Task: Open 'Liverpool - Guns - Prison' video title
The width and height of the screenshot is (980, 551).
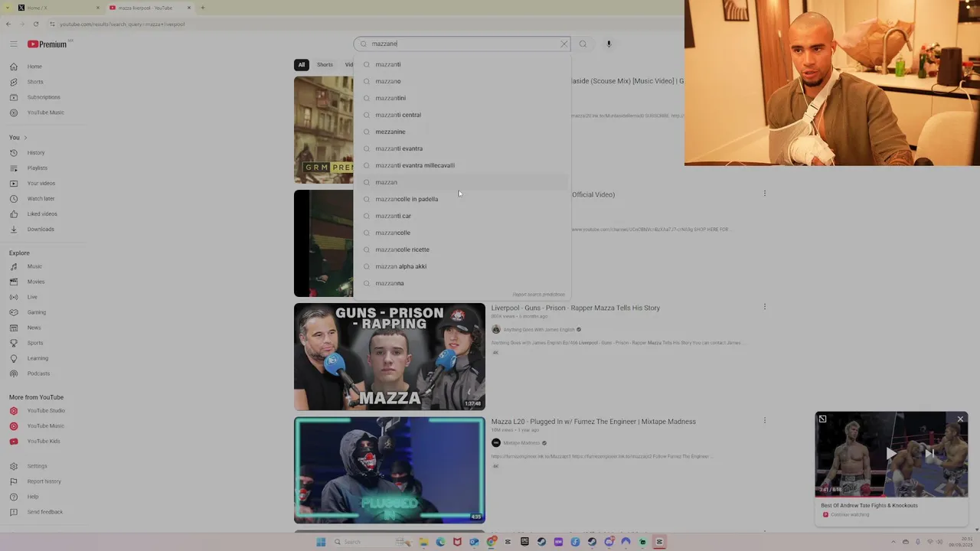Action: tap(575, 308)
